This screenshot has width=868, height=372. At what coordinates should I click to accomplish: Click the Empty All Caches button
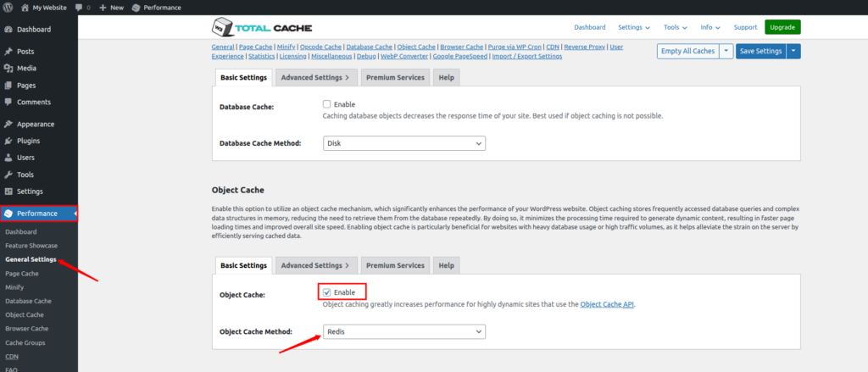pos(688,51)
